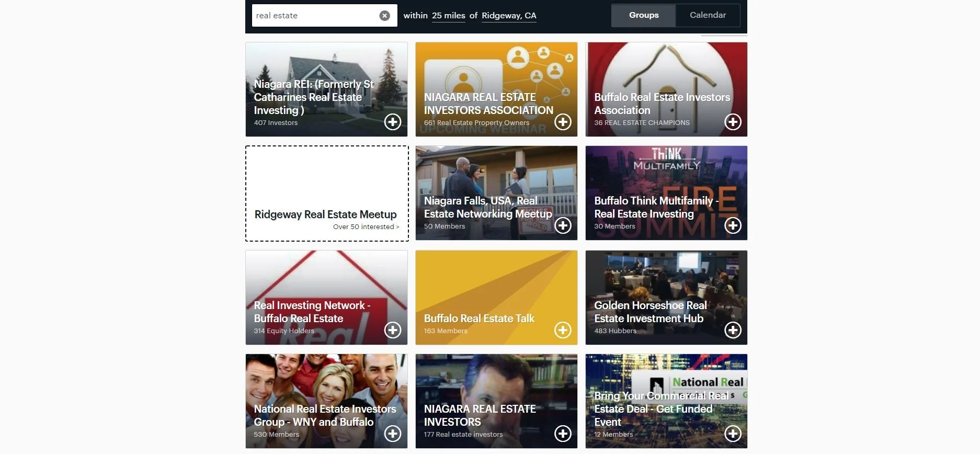The height and width of the screenshot is (454, 980).
Task: Open Niagara REI group card title
Action: pyautogui.click(x=314, y=97)
